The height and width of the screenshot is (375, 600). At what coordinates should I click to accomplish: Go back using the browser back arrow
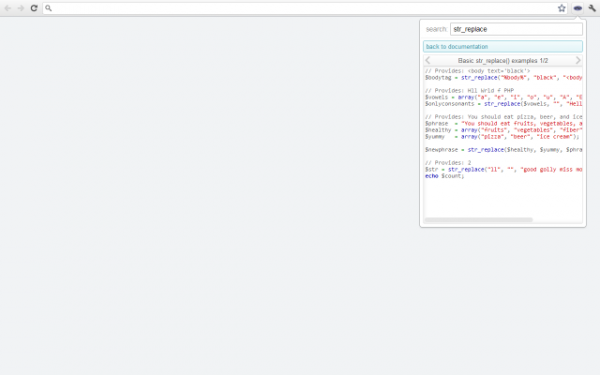(x=8, y=8)
